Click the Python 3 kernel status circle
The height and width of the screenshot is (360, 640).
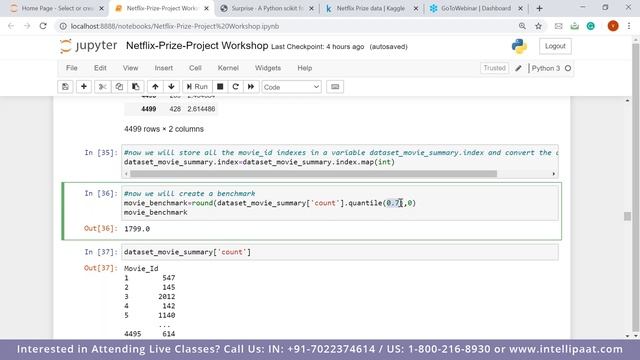[568, 68]
